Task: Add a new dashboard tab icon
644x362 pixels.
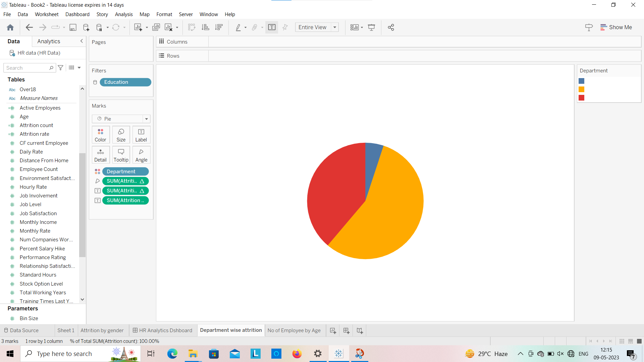Action: point(346,331)
